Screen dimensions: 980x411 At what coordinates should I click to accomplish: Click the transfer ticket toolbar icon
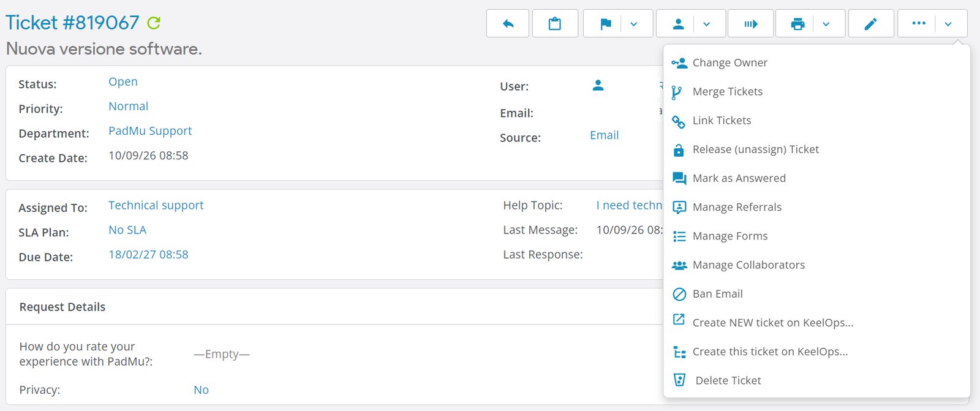tap(751, 24)
